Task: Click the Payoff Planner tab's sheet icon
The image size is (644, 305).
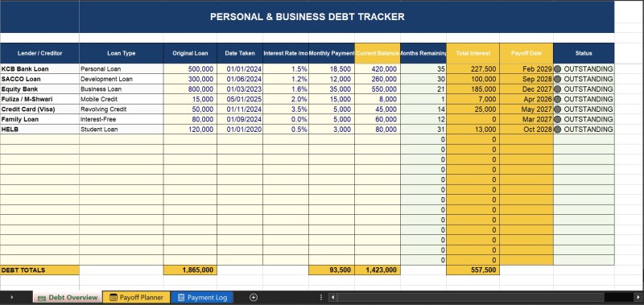Action: [114, 298]
